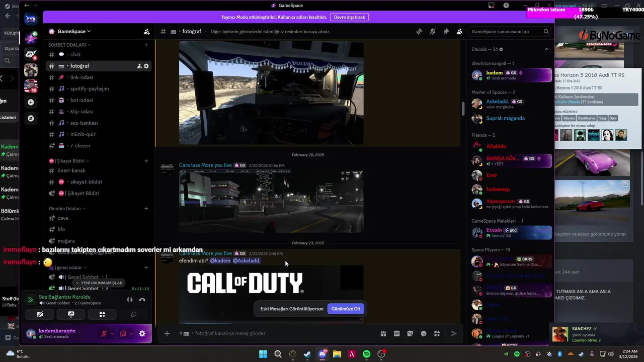Unmute the microphone in user panel

tap(104, 333)
